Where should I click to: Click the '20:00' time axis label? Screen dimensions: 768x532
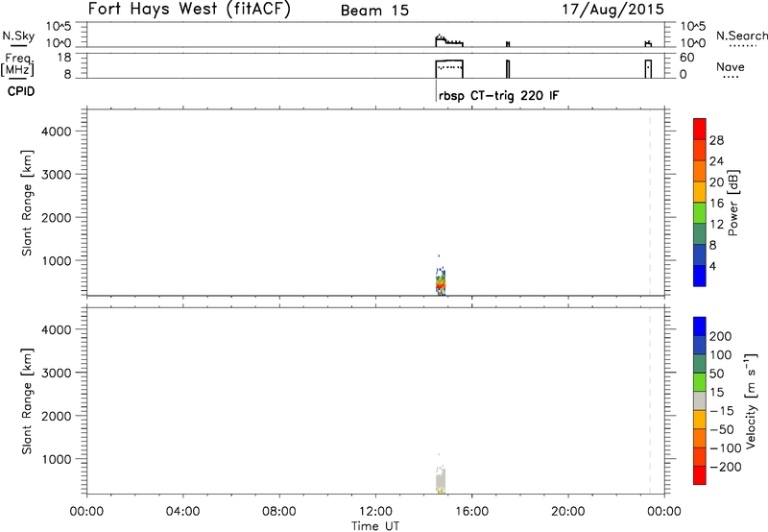(568, 511)
